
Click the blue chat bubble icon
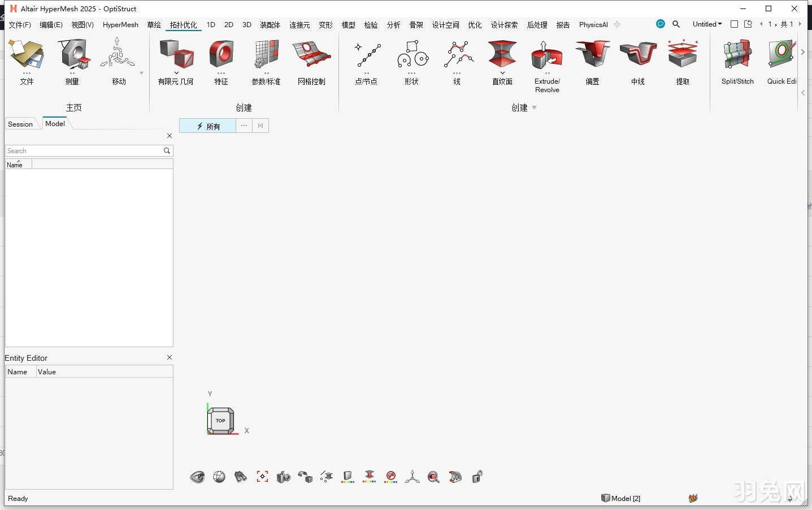[x=660, y=24]
